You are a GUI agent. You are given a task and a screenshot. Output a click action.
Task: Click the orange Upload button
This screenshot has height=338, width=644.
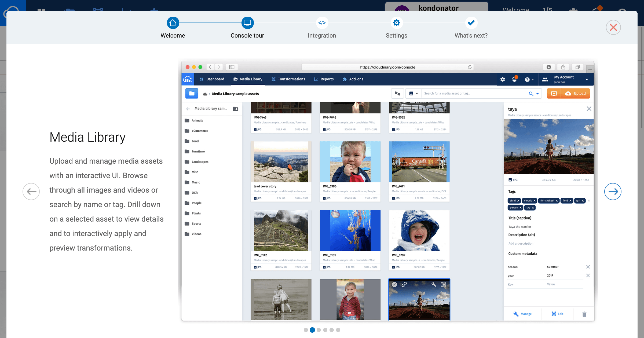click(x=576, y=94)
